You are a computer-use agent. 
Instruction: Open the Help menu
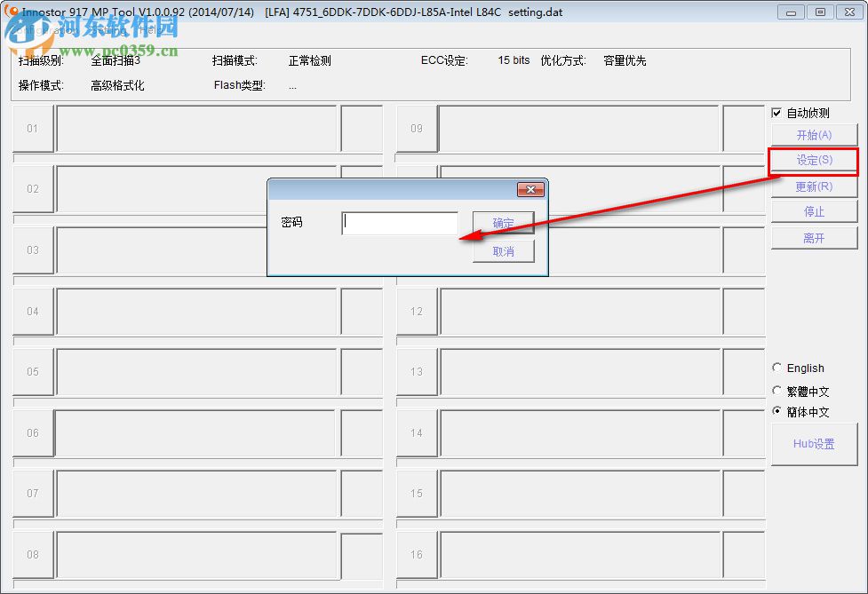tap(148, 28)
